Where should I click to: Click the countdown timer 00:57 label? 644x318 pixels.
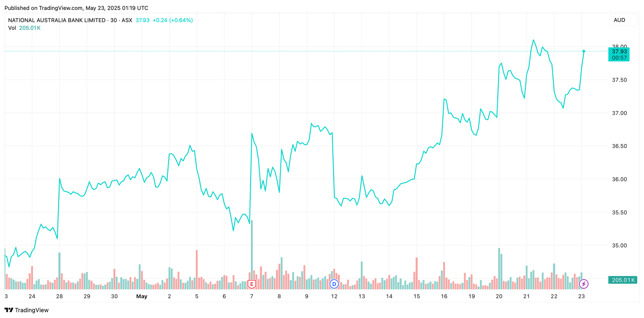point(619,58)
